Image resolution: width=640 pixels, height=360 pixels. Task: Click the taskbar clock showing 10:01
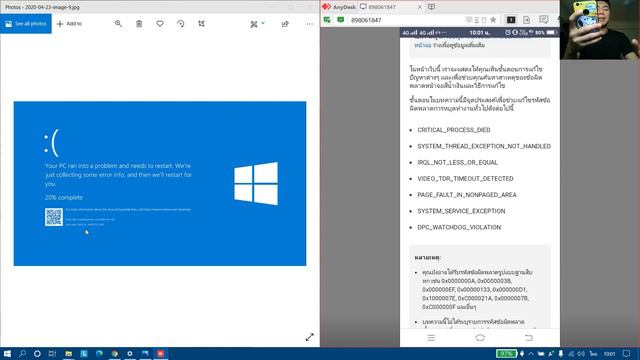tap(609, 353)
